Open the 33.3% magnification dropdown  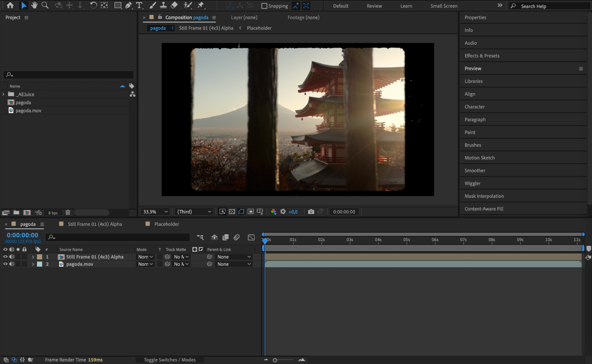155,212
